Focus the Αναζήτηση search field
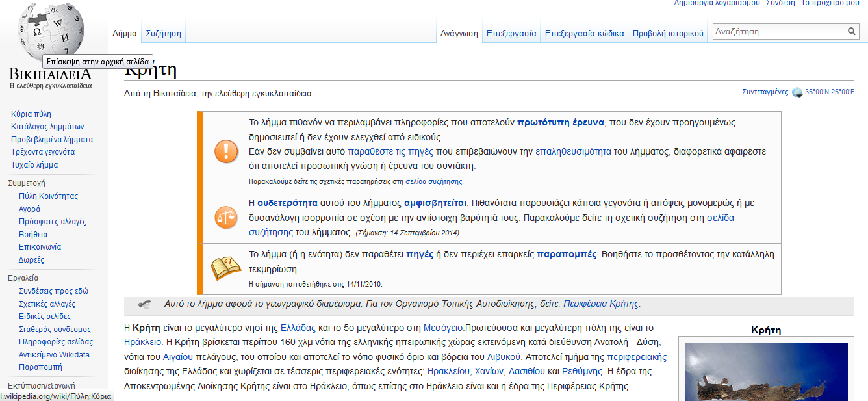868x401 pixels. coord(779,32)
